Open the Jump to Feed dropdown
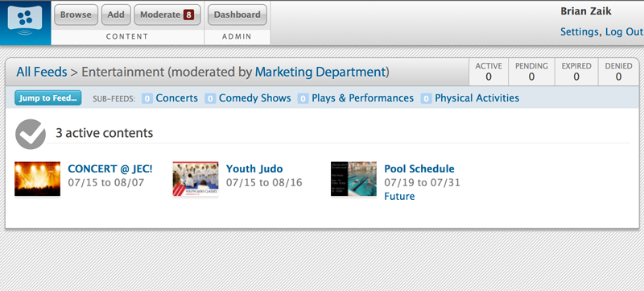The height and width of the screenshot is (291, 644). pos(48,98)
